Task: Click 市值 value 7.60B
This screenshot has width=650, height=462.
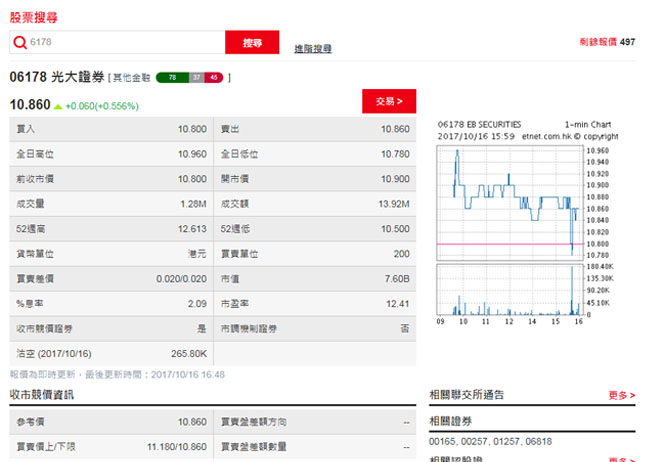Action: click(x=397, y=279)
